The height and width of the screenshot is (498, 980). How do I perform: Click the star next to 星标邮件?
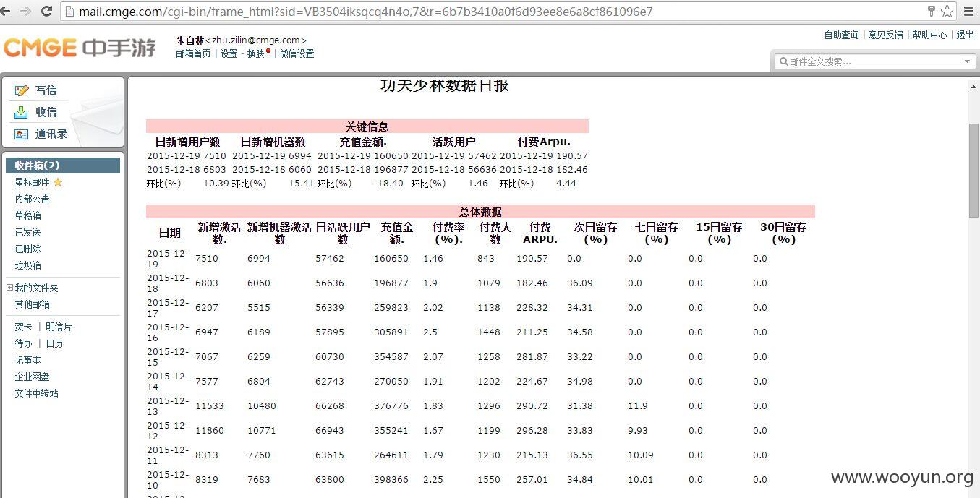(x=58, y=182)
